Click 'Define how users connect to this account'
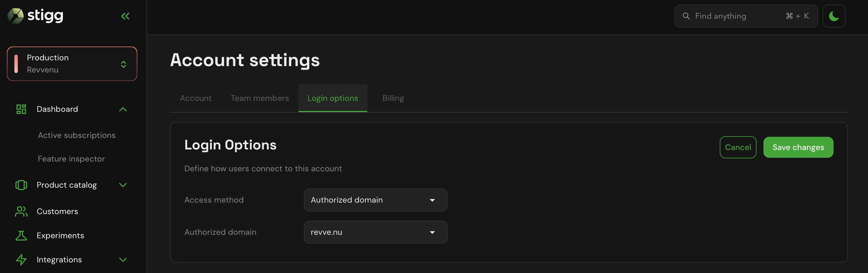 coord(263,168)
